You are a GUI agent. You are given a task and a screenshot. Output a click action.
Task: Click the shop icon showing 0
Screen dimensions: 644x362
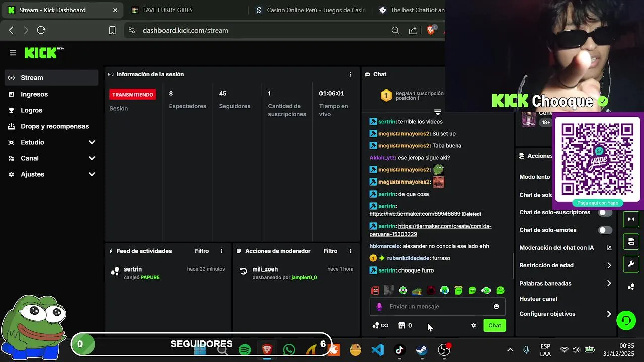point(405,326)
